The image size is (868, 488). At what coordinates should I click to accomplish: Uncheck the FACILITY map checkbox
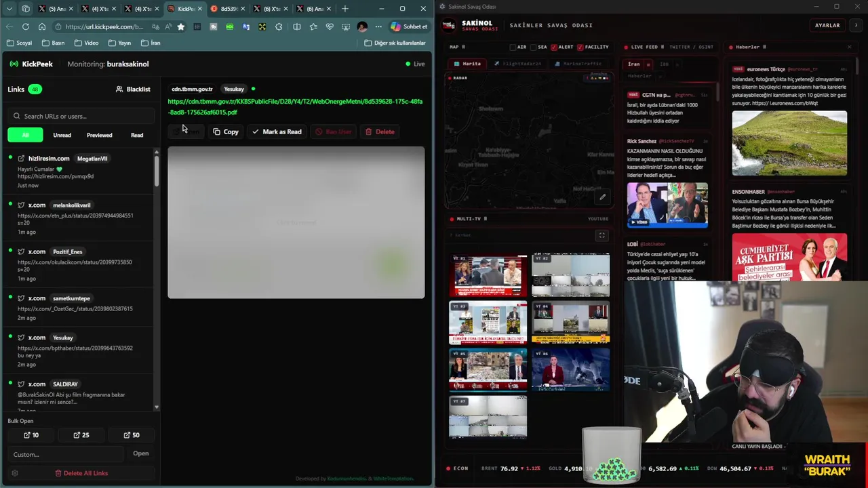click(x=580, y=47)
